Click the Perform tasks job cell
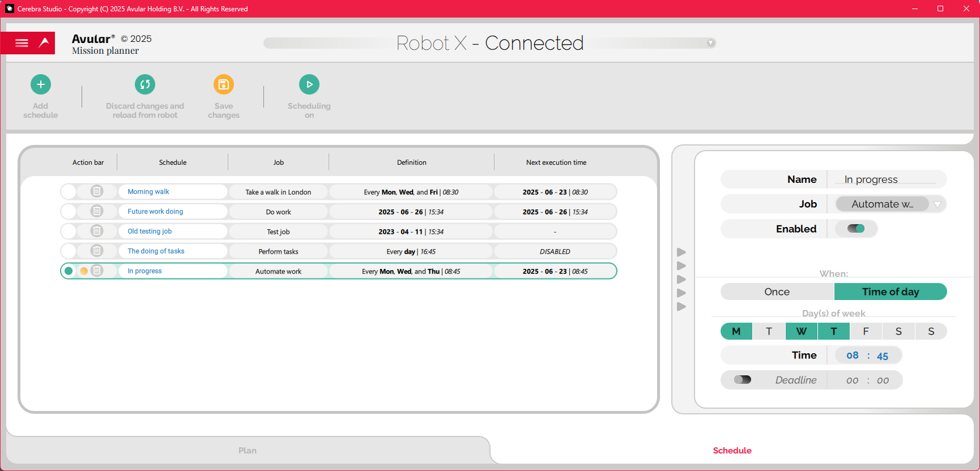Viewport: 980px width, 471px height. pos(278,251)
